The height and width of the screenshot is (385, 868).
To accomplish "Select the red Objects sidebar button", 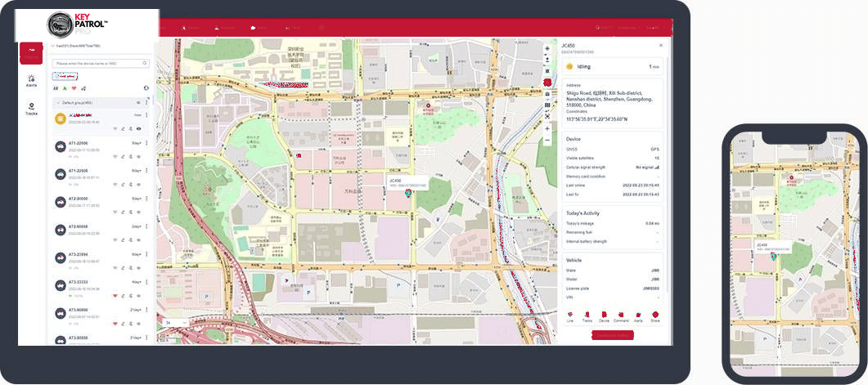I will point(32,52).
